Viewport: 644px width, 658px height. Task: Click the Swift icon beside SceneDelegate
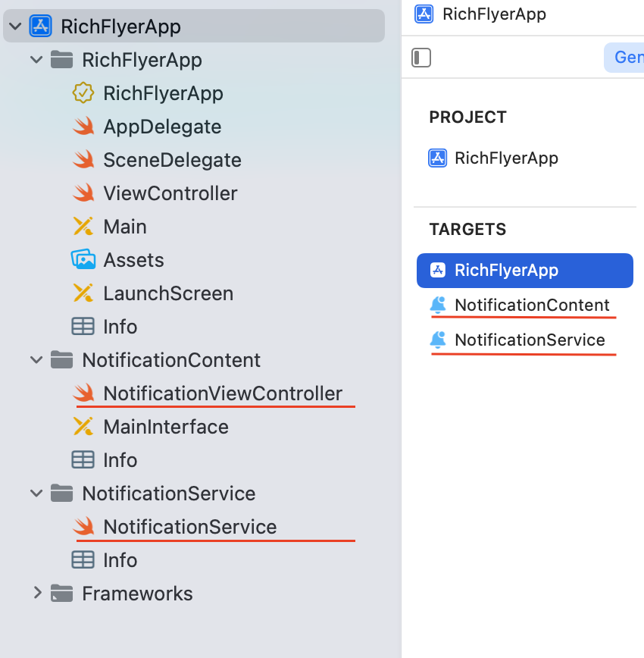[83, 160]
